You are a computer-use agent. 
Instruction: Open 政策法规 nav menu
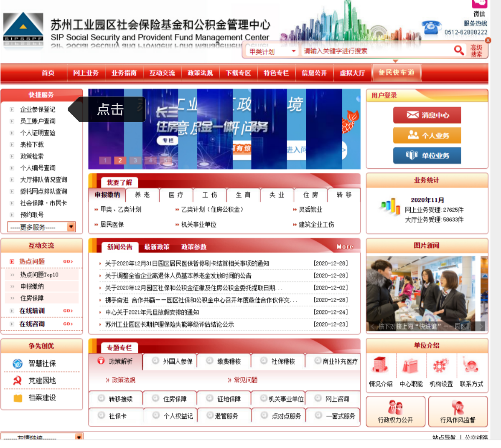pos(200,73)
